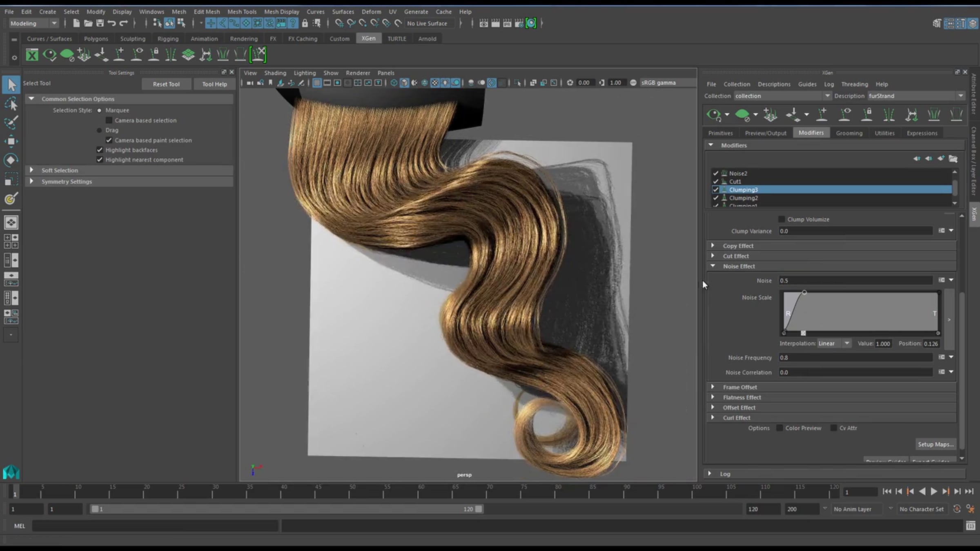Click the Open Scene folder icon
This screenshot has width=980, height=551.
(88, 23)
